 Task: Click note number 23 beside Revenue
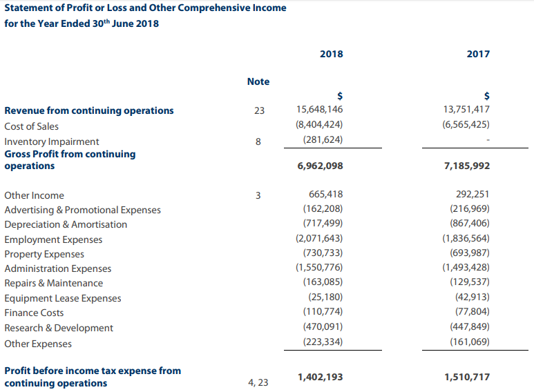click(x=259, y=111)
